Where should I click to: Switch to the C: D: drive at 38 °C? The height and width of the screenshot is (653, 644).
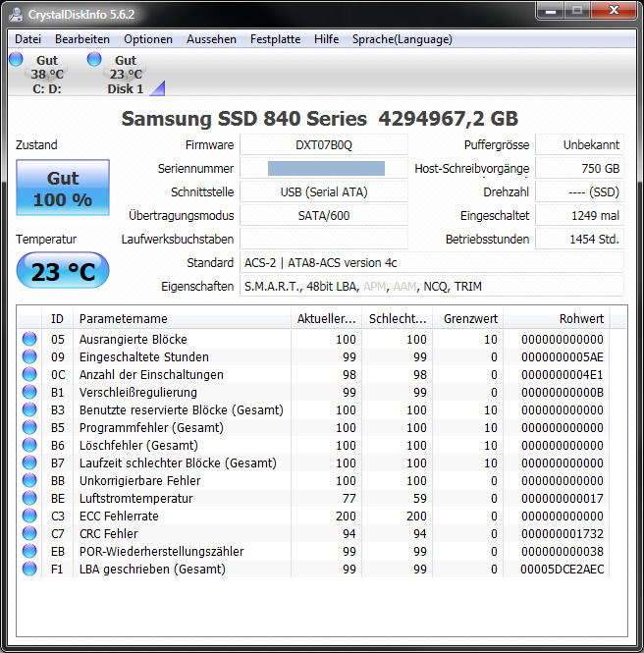47,74
